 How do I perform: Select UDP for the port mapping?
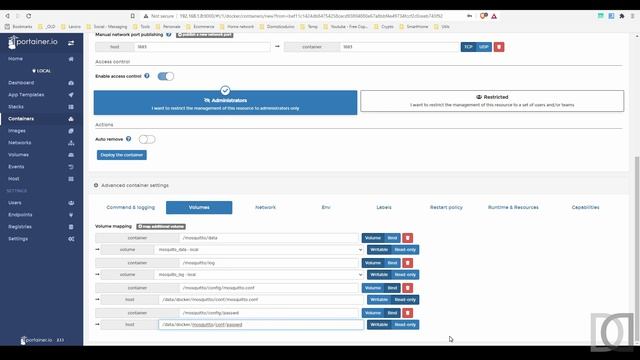tap(484, 47)
